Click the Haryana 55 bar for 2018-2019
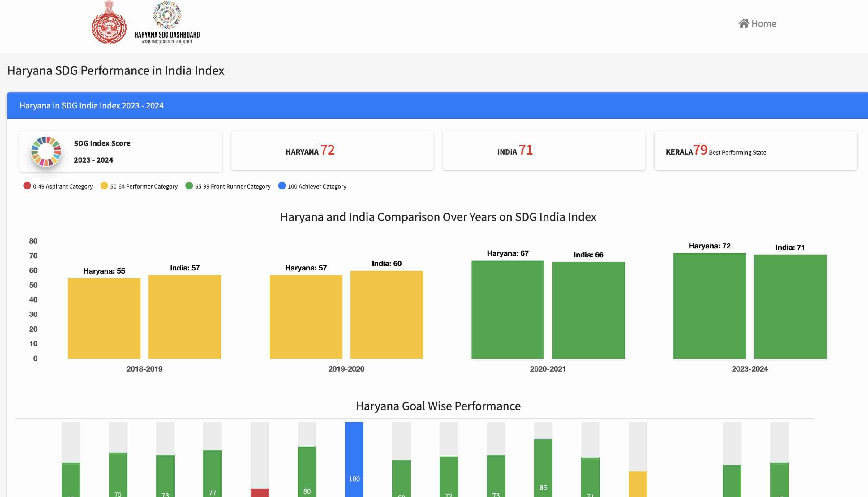 104,318
